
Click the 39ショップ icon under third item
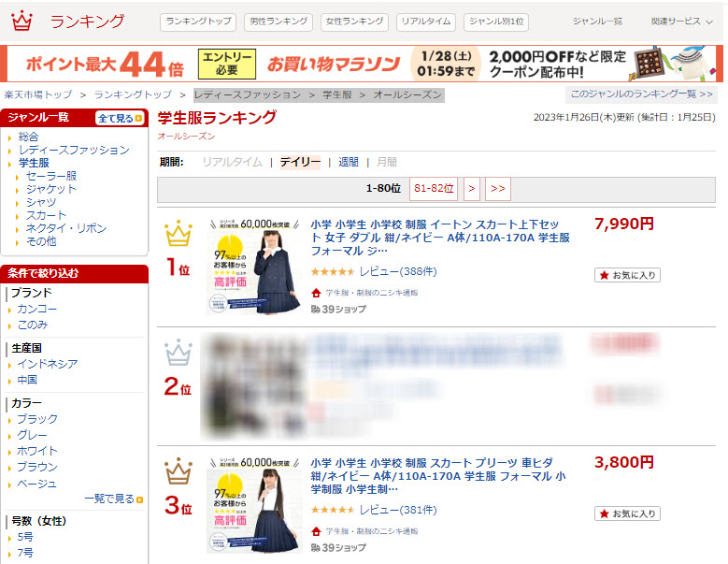(316, 548)
